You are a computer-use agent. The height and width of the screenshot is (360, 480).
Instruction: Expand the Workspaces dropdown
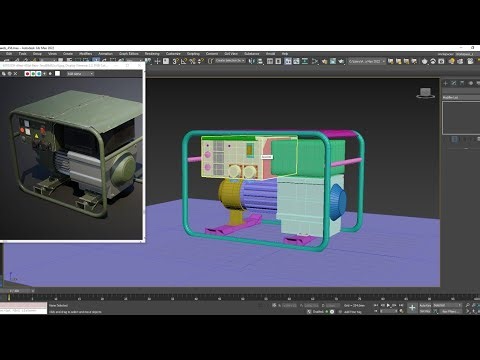tap(467, 54)
